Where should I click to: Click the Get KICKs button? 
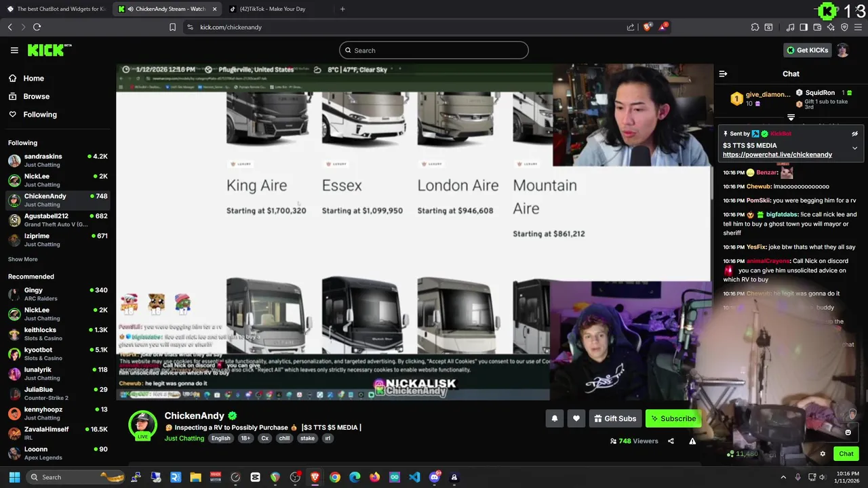pyautogui.click(x=806, y=50)
